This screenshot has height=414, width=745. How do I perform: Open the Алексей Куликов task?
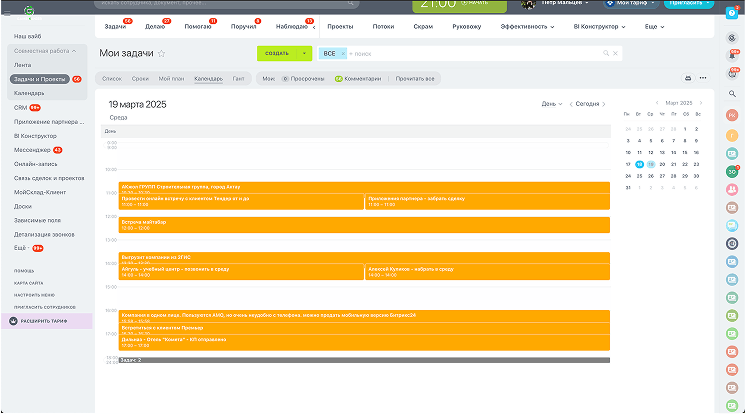pyautogui.click(x=487, y=272)
